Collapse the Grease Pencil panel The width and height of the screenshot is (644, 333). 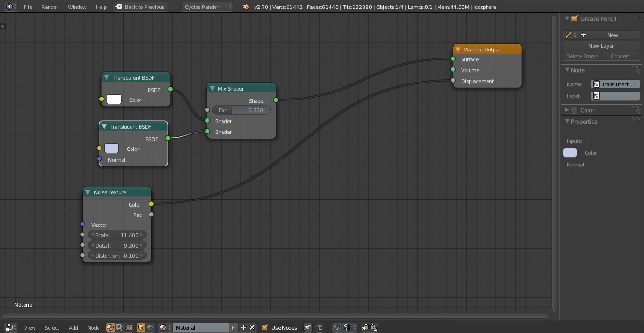tap(567, 18)
